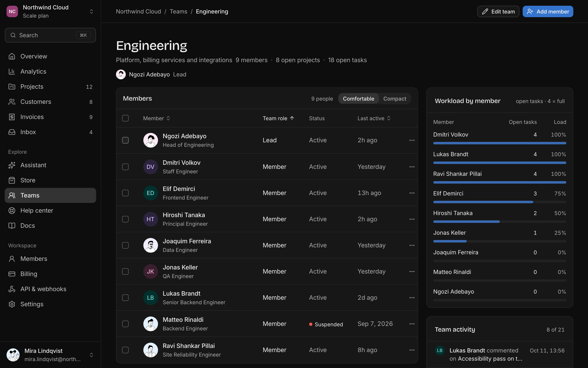Screen dimensions: 588x368
Task: Open the Overview home icon
Action: pyautogui.click(x=12, y=56)
